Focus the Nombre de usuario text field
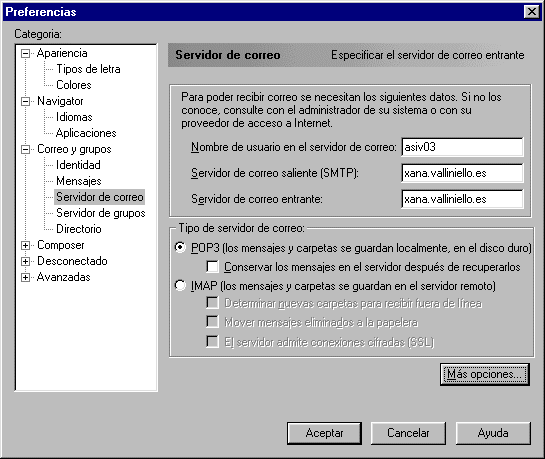The width and height of the screenshot is (545, 459). [462, 147]
